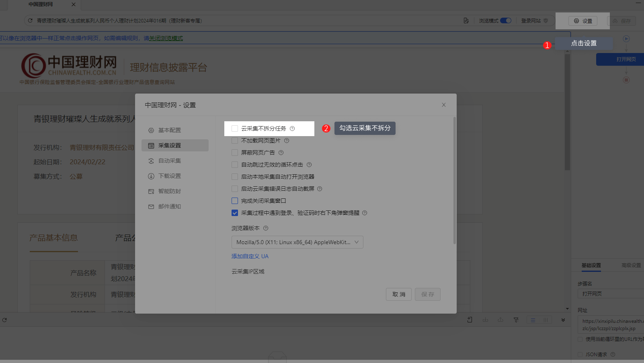Click the 步骤名 input field
The height and width of the screenshot is (363, 644).
611,294
